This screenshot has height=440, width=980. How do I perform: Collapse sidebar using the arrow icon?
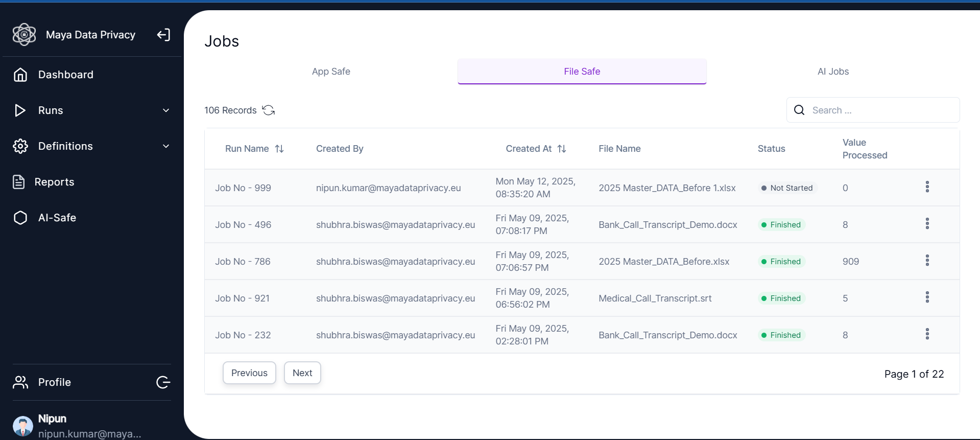pyautogui.click(x=163, y=35)
